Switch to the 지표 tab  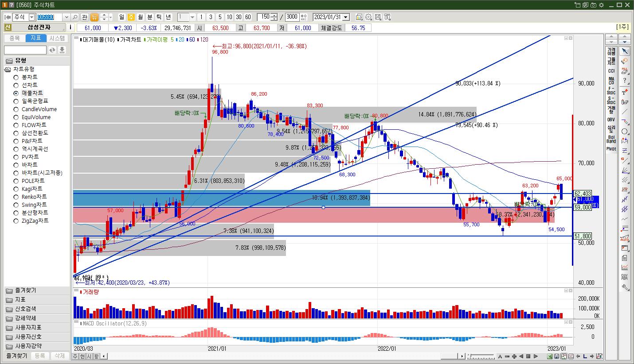(36, 38)
